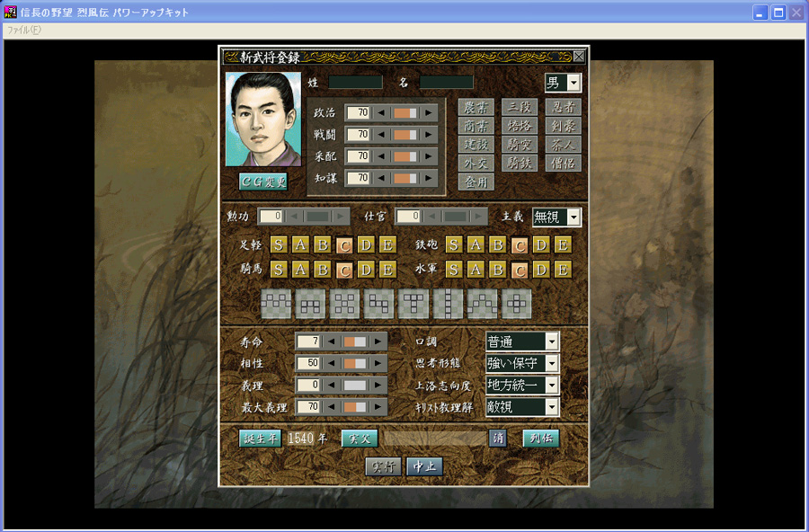Select the zigzag W-shaped formation icon
This screenshot has height=532, width=809.
[x=276, y=304]
